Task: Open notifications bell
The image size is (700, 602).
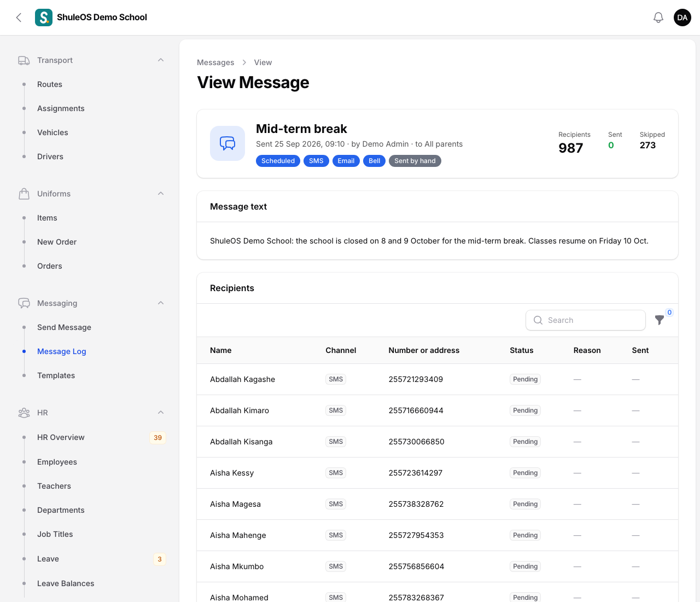Action: pos(658,18)
